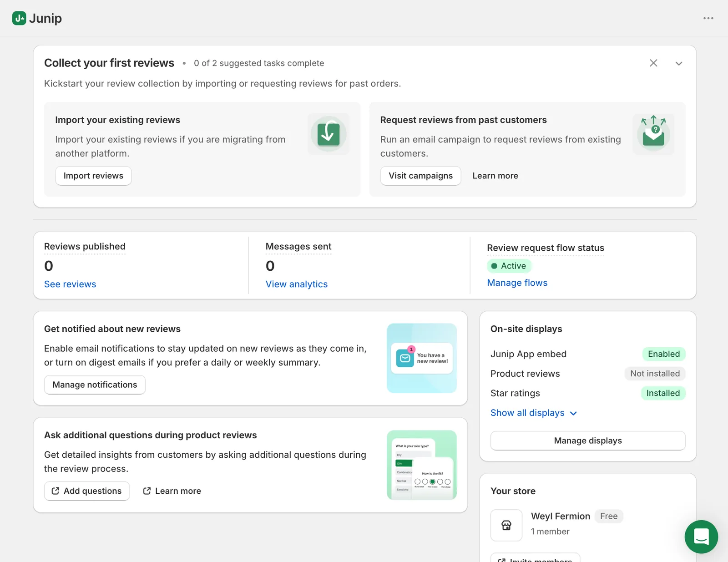Expand Show all displays
Image resolution: width=728 pixels, height=562 pixels.
pos(534,413)
